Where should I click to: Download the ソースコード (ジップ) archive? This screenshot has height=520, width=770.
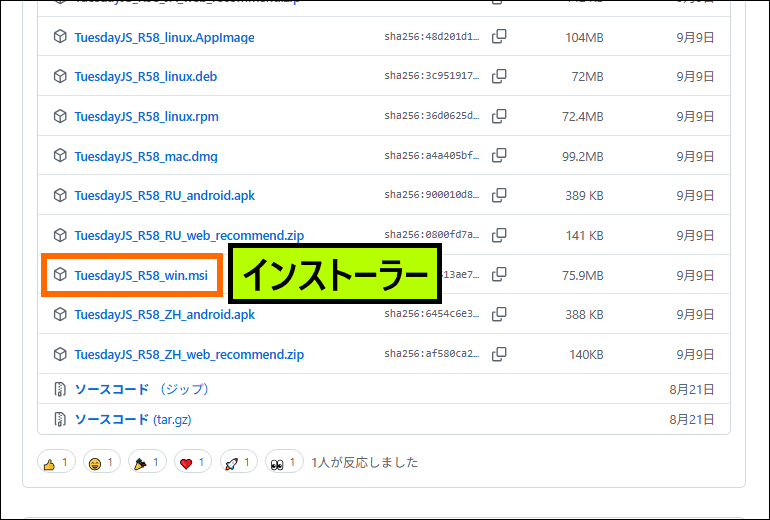pos(112,389)
